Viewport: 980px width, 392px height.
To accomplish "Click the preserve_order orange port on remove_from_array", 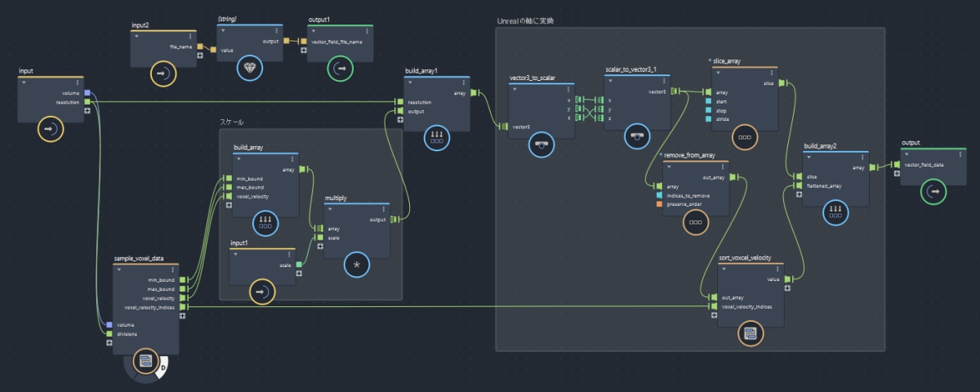I will click(x=660, y=204).
